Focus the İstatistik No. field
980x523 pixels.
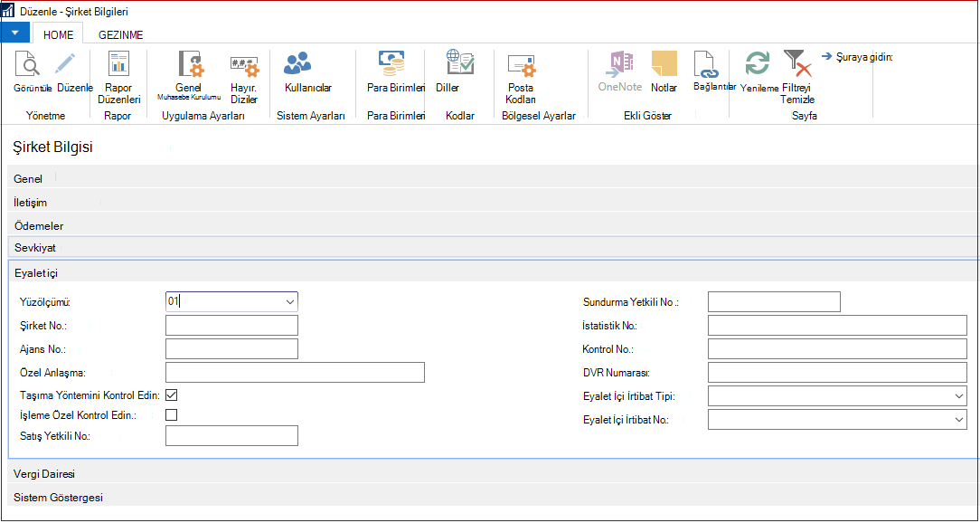(837, 326)
